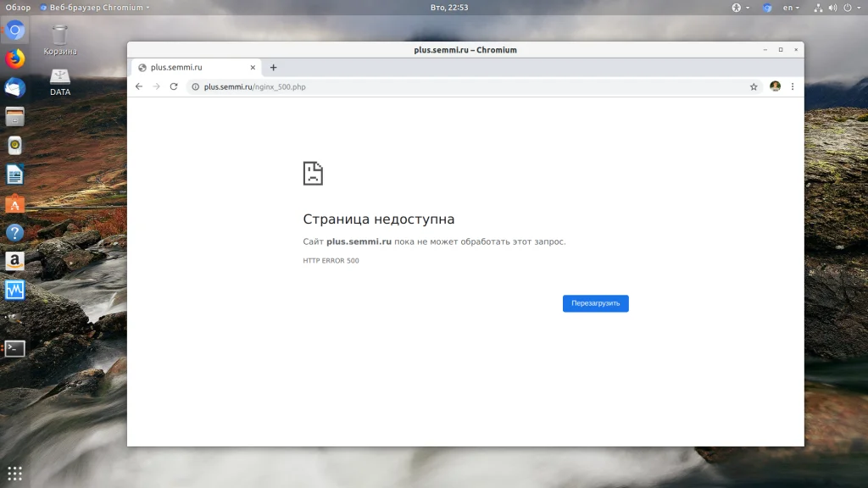Close the plus.semmi.ru tab

(x=253, y=68)
